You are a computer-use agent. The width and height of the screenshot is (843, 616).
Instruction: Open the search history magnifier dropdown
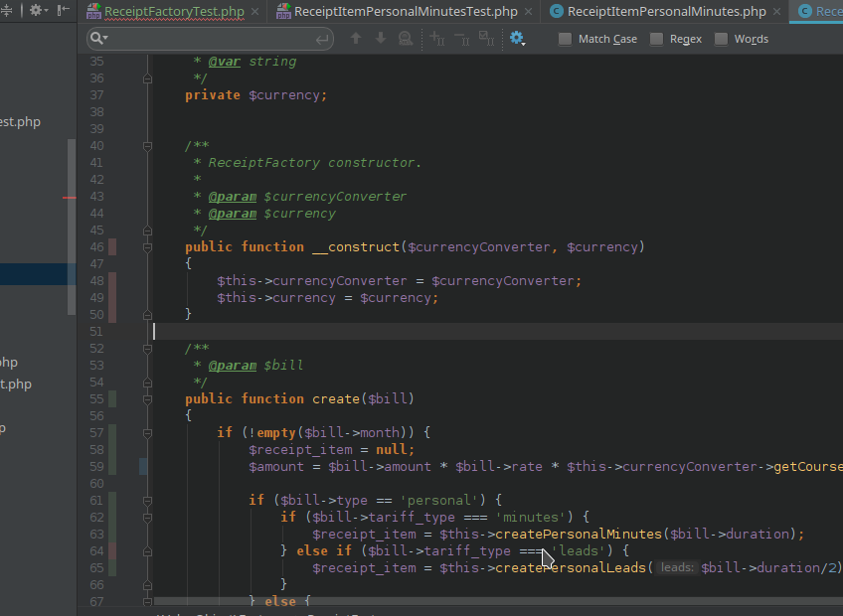(x=99, y=38)
